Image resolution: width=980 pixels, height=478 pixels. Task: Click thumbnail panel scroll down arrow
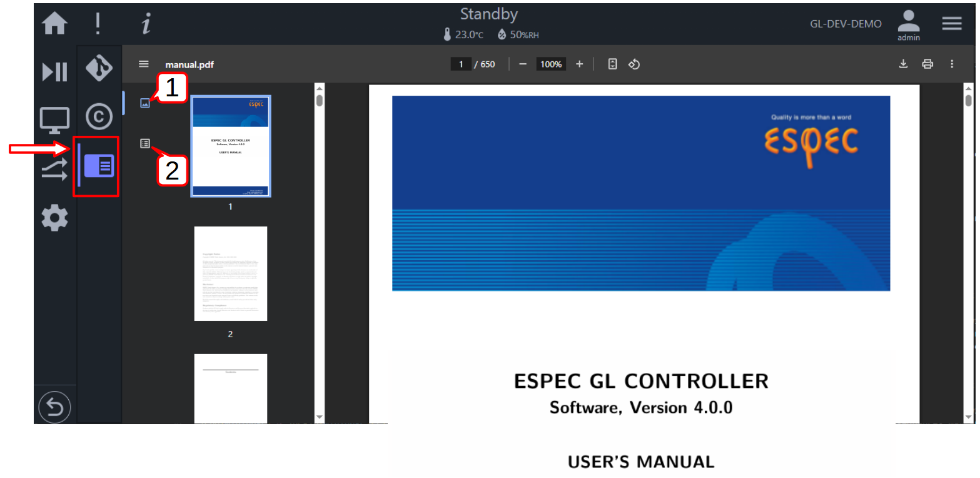(x=320, y=417)
